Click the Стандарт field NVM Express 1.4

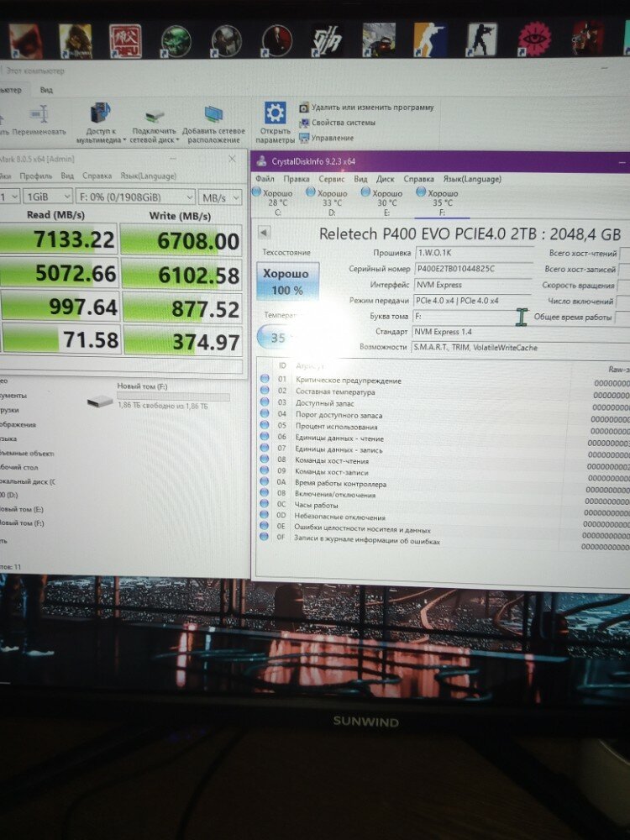(521, 332)
